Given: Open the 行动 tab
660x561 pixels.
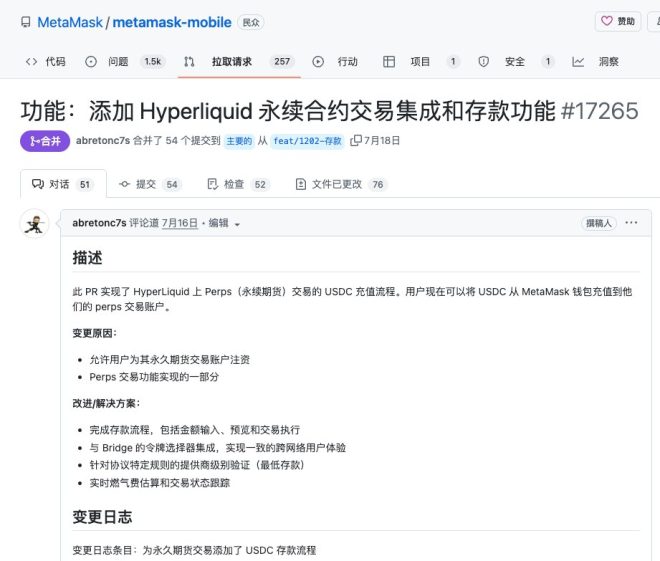Looking at the screenshot, I should point(348,62).
